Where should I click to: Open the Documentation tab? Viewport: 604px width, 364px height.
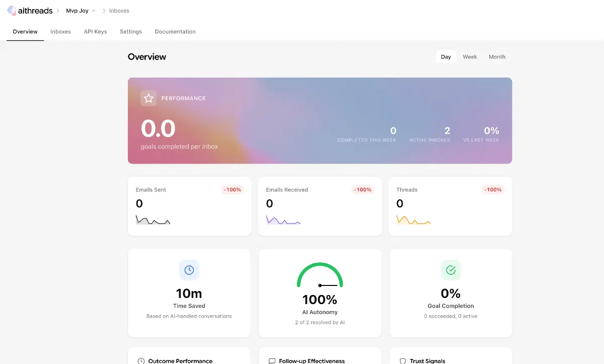pos(175,31)
